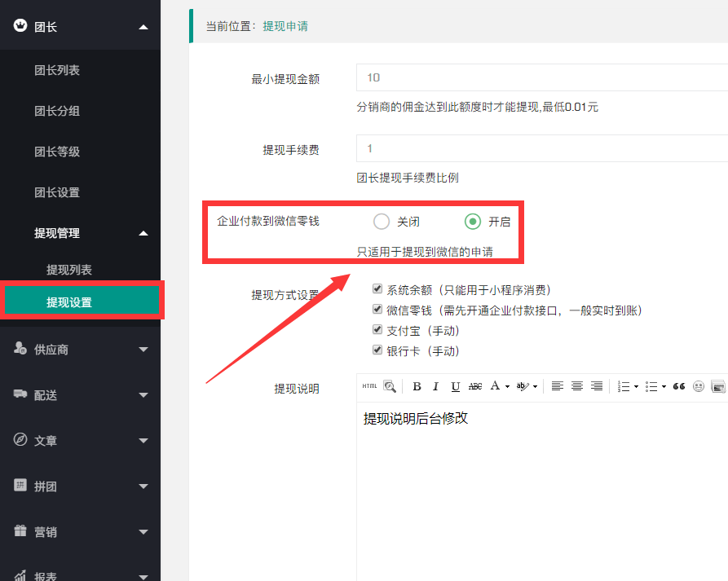Center align text in editor
This screenshot has width=728, height=581.
coord(576,386)
